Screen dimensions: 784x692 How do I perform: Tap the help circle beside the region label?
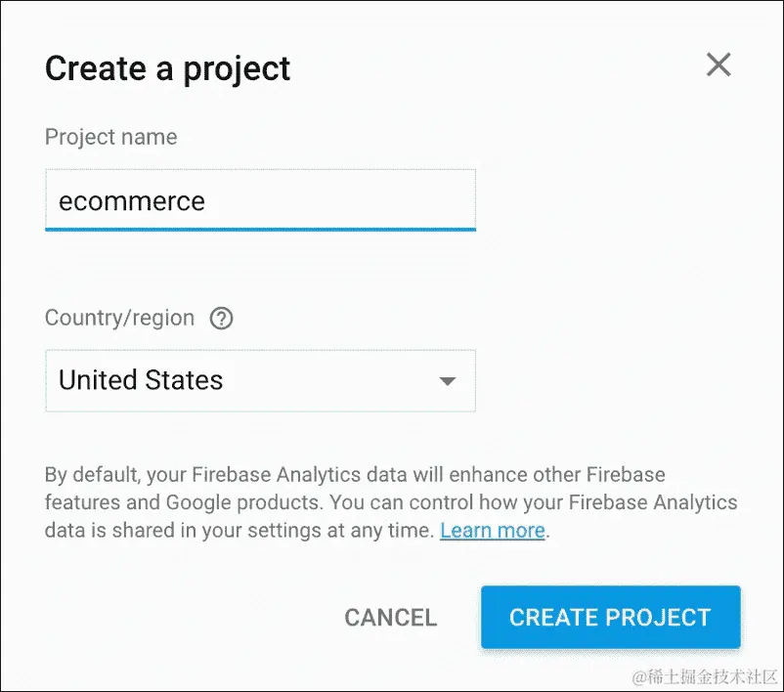pyautogui.click(x=221, y=318)
